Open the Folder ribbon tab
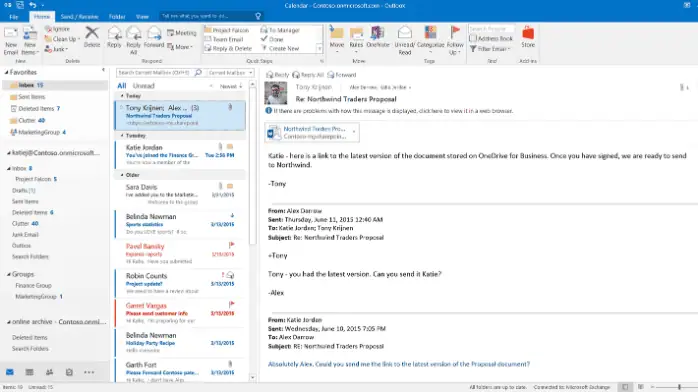Screen dimensions: 698x392 (x=117, y=16)
